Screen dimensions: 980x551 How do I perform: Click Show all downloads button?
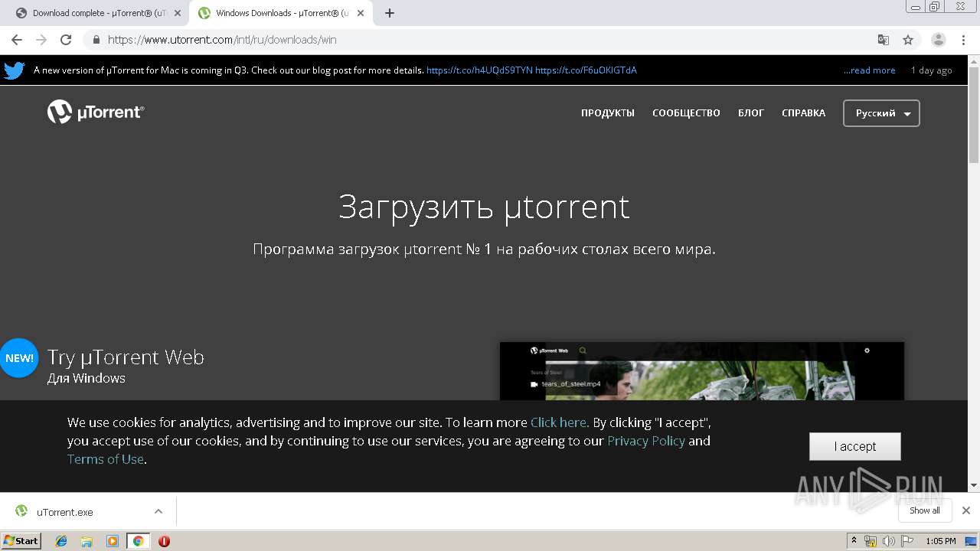(x=925, y=510)
